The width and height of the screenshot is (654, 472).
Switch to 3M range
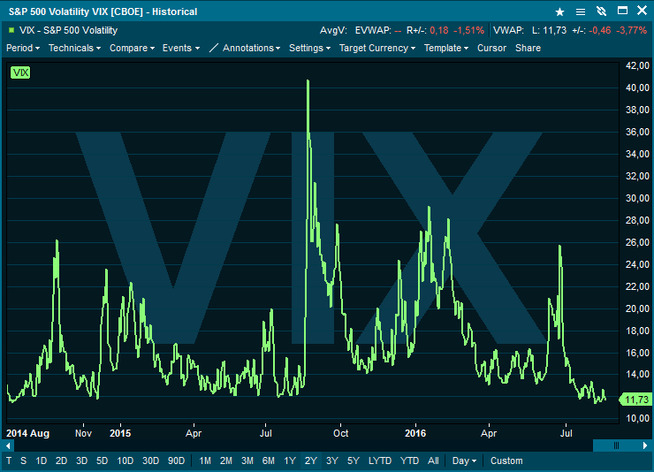247,461
